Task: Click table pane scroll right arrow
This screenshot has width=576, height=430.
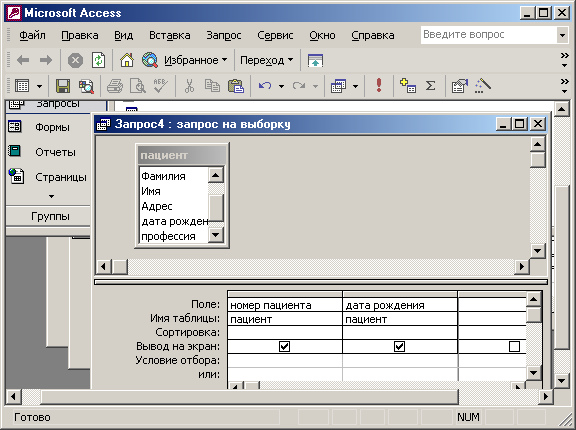Action: 521,266
